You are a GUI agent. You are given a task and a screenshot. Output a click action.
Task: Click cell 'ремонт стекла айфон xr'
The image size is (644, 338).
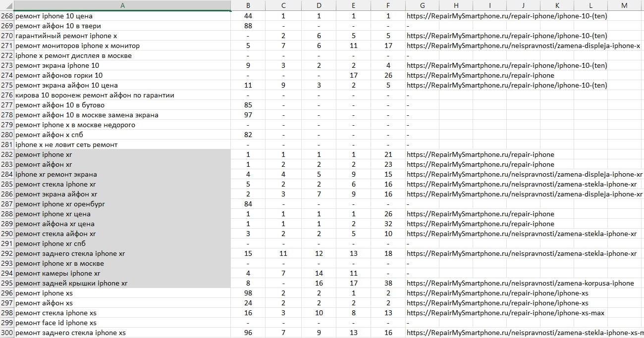point(122,234)
